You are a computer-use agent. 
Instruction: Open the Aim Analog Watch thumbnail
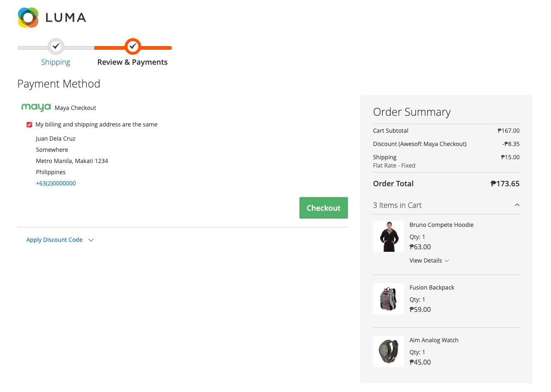[388, 351]
